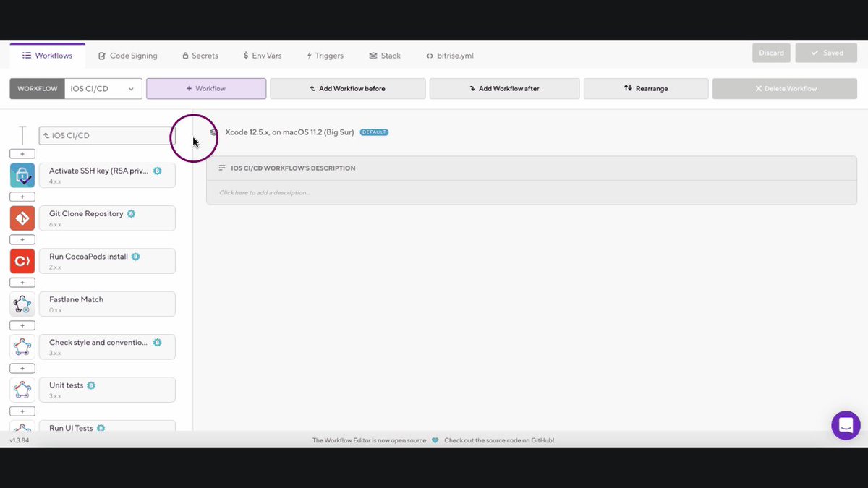This screenshot has width=868, height=488.
Task: Add a step above Git Clone Repository
Action: [22, 197]
